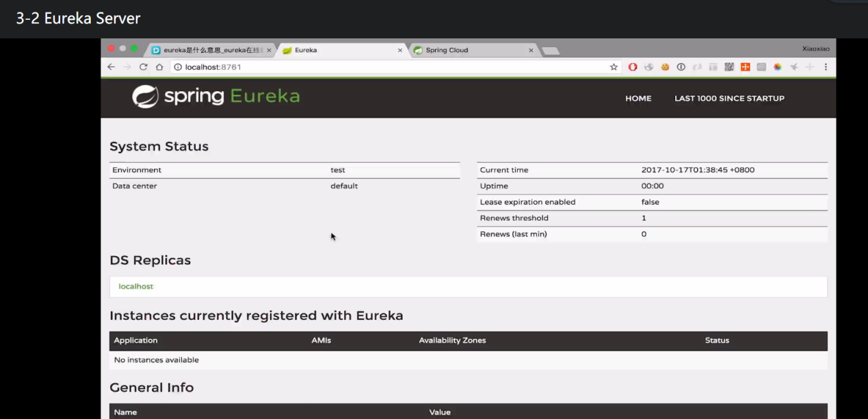868x419 pixels.
Task: Click the gray rounded-square extension icon
Action: 761,67
